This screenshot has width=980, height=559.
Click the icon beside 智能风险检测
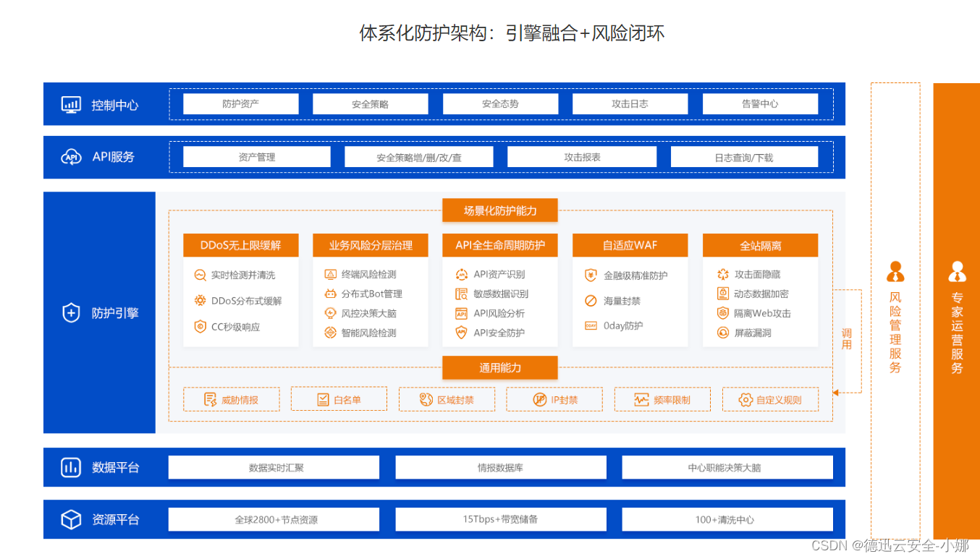pos(330,333)
